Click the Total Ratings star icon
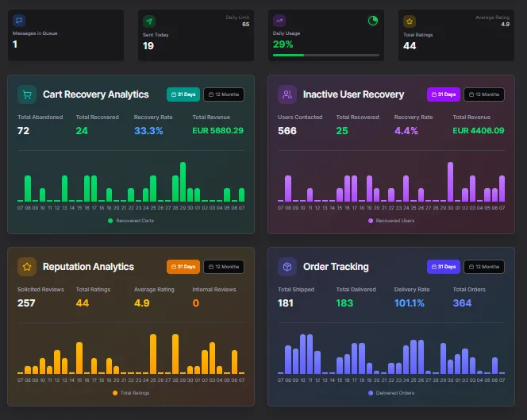Screen dimensions: 527x420 pyautogui.click(x=410, y=21)
